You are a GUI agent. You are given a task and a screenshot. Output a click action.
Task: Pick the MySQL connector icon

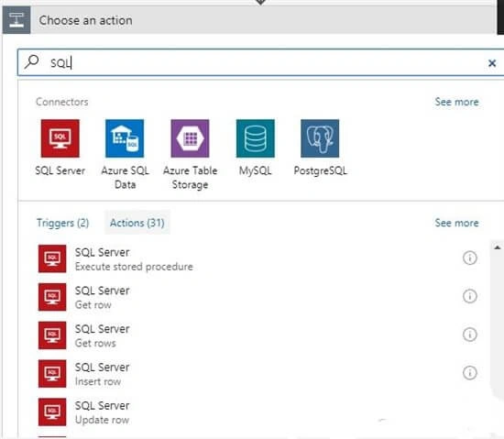tap(256, 138)
